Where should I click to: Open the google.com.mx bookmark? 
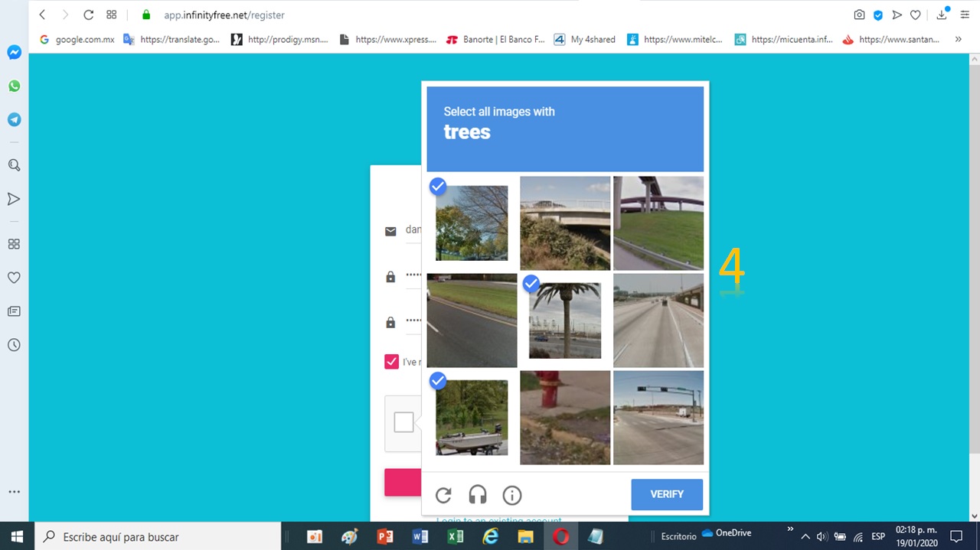77,40
